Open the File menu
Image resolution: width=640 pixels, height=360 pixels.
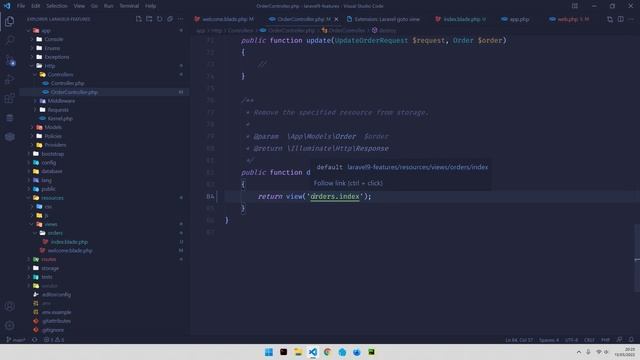click(21, 6)
